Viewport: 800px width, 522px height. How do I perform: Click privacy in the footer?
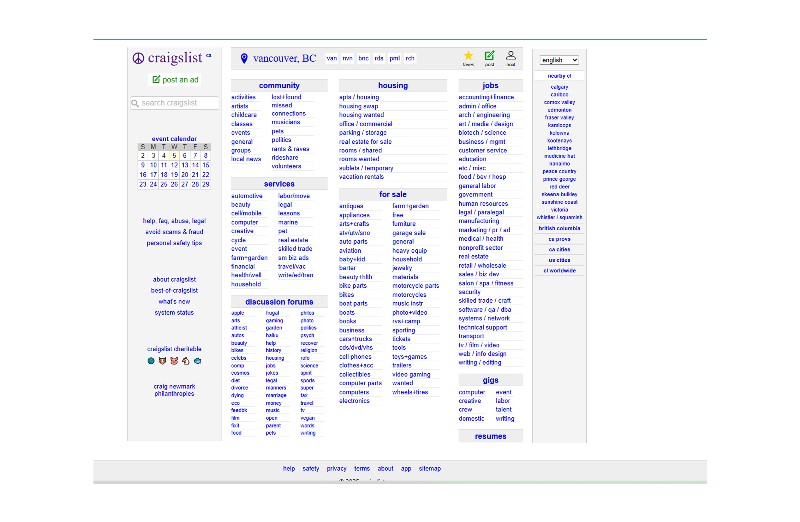336,468
